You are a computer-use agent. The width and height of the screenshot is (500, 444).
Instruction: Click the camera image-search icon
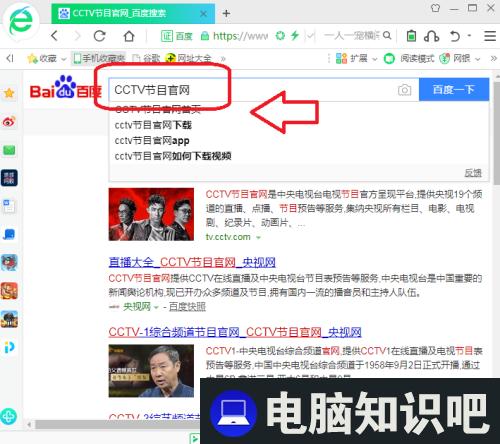pyautogui.click(x=404, y=90)
